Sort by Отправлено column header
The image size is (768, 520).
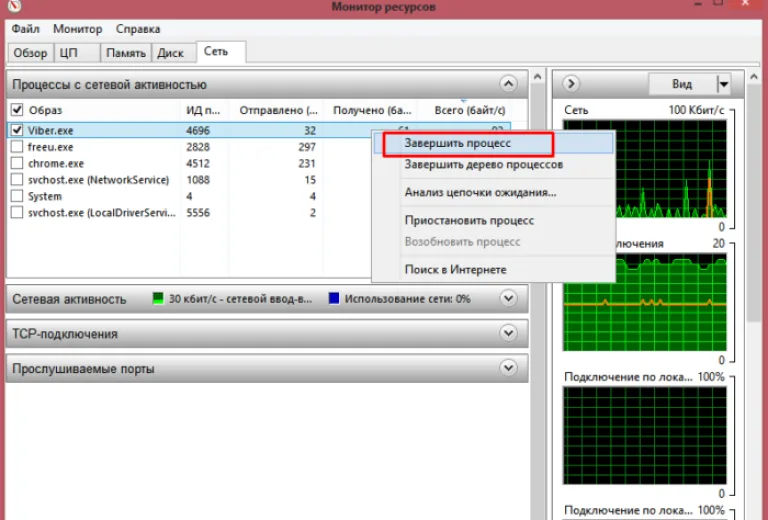point(278,110)
